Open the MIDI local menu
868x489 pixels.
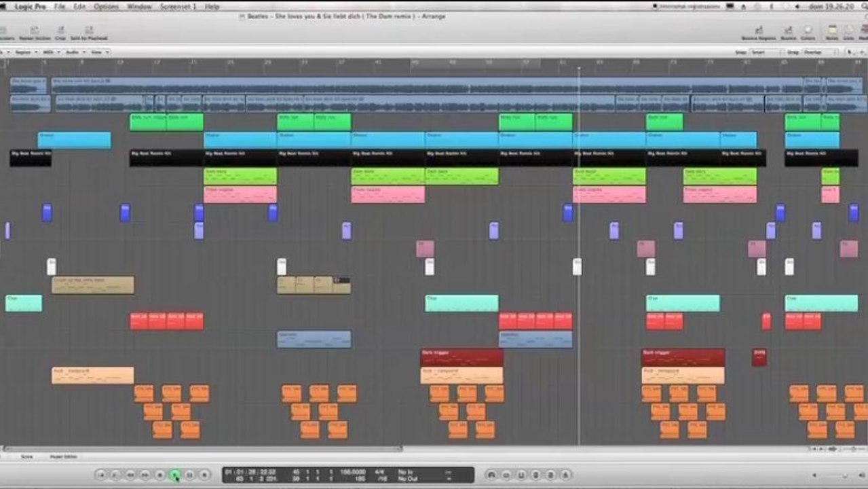pos(50,52)
